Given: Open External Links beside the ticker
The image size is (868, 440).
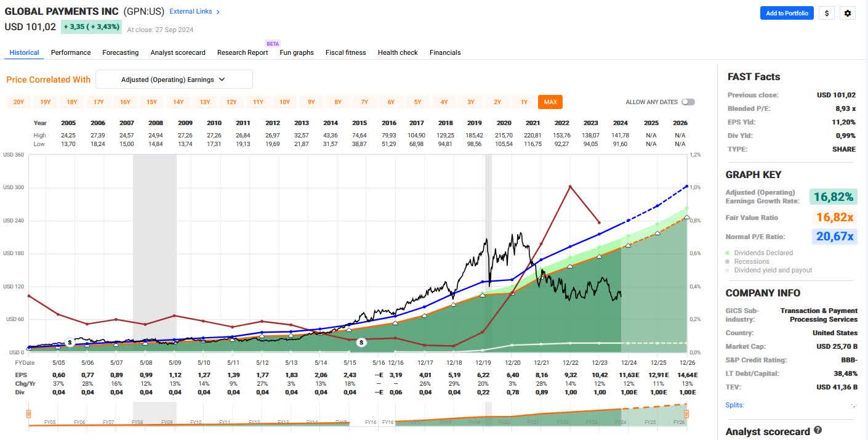Looking at the screenshot, I should coord(191,11).
